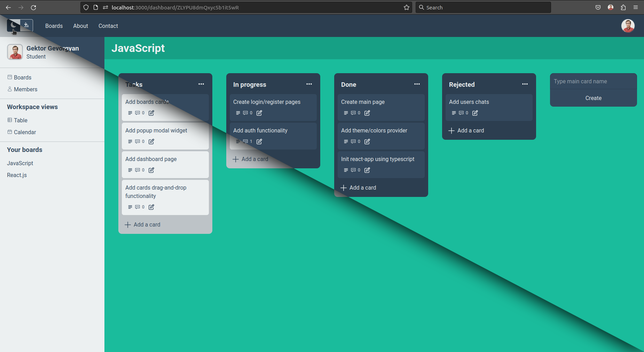
Task: Click the description icon on "Create main page" card
Action: point(345,113)
